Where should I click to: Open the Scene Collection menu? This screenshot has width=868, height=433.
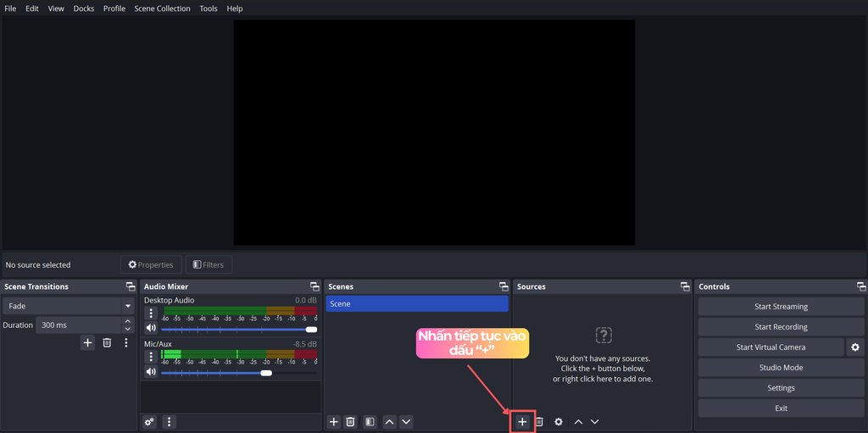click(162, 8)
